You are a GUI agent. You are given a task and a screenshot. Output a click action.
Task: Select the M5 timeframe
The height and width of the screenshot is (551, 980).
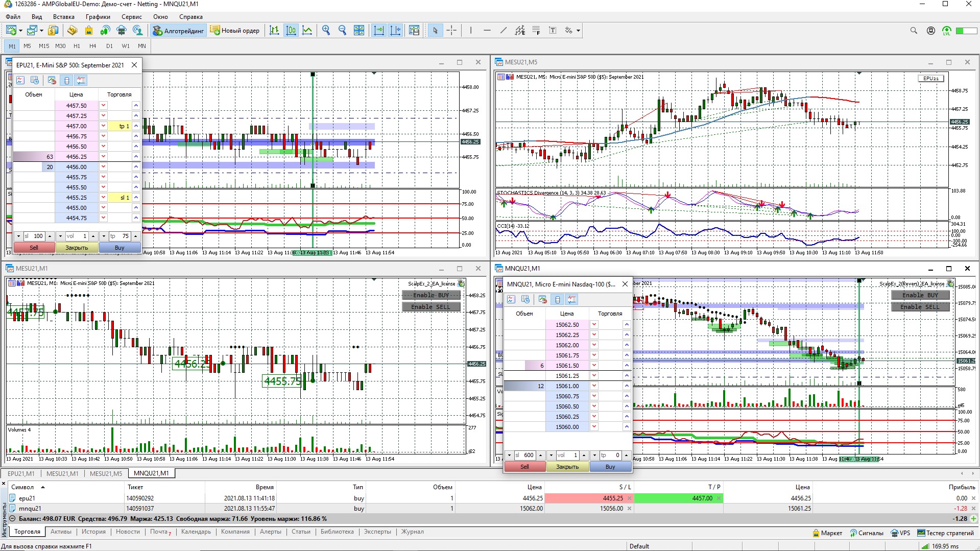(27, 46)
